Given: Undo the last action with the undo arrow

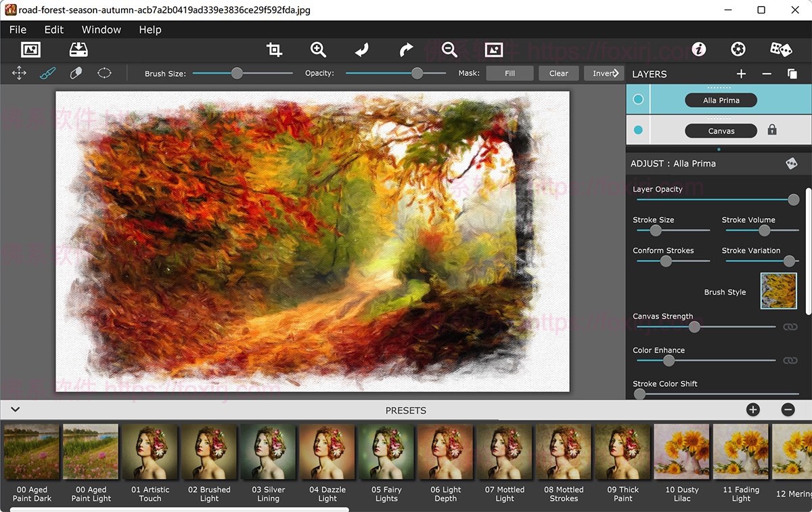Looking at the screenshot, I should coord(361,49).
